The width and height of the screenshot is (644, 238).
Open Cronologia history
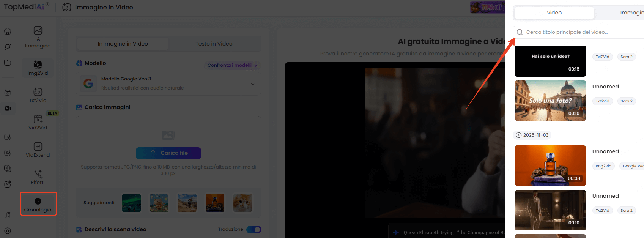38,204
